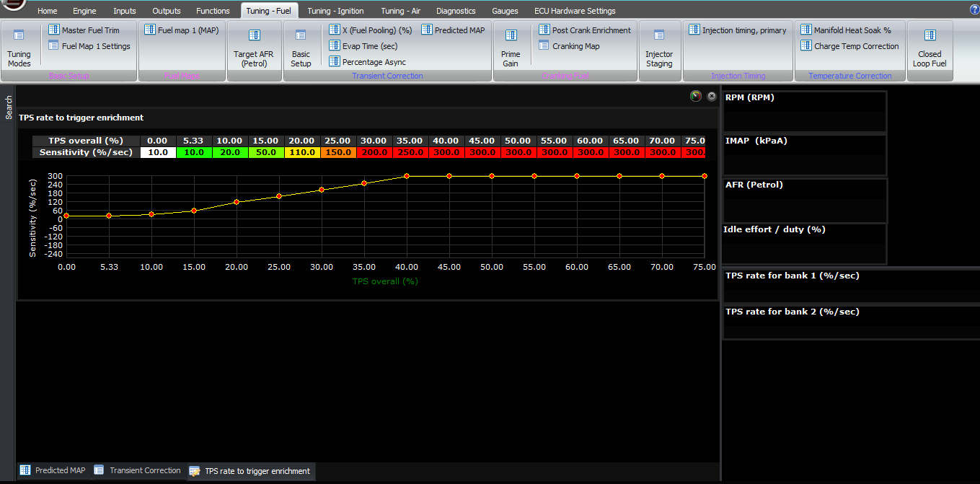The width and height of the screenshot is (980, 484).
Task: Select sensitivity cell showing 200.0
Action: click(374, 152)
